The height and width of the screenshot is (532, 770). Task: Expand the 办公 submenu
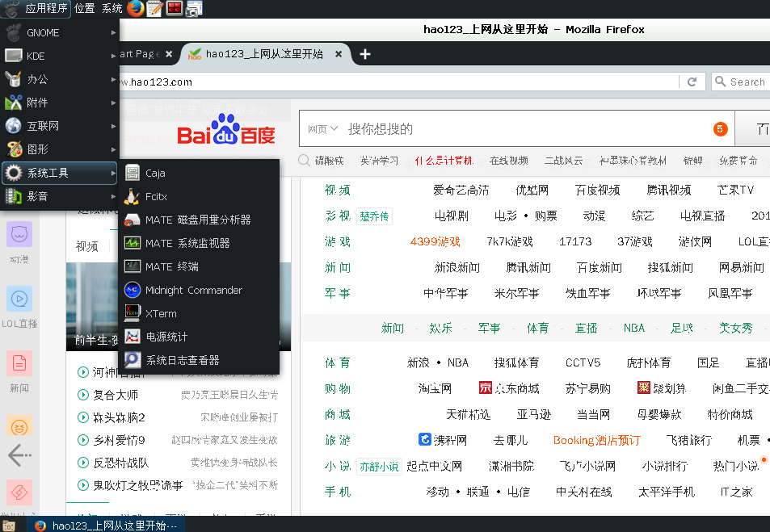click(60, 79)
